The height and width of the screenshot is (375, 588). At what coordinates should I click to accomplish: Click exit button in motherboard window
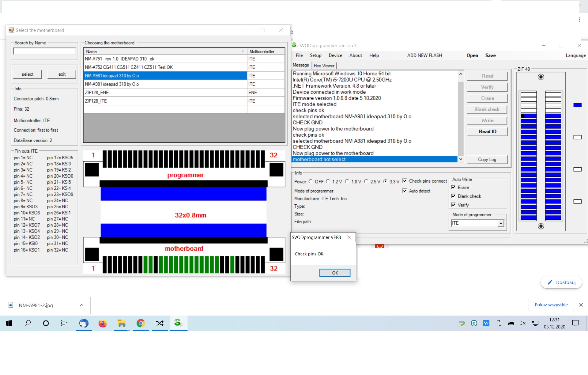click(x=62, y=74)
